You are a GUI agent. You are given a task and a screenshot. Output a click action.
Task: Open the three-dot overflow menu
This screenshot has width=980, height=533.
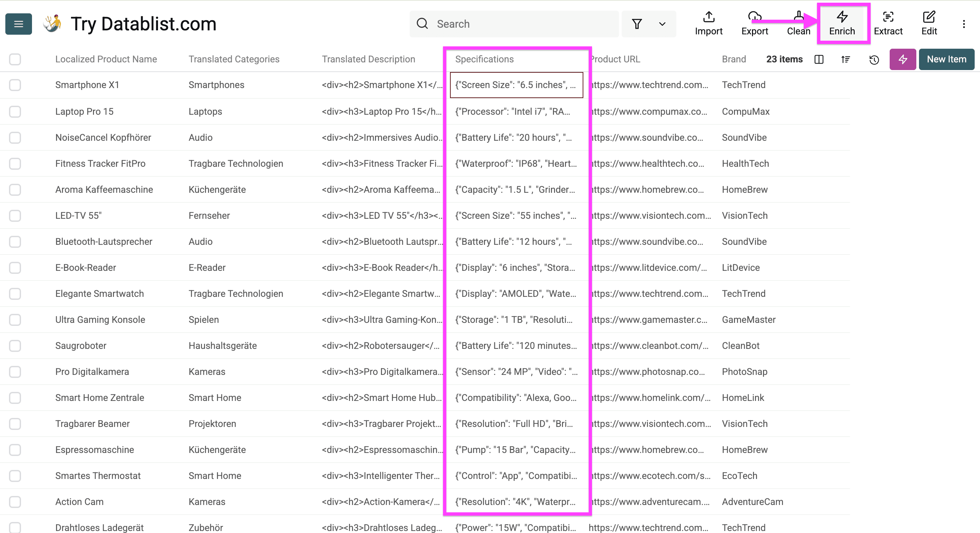point(964,24)
